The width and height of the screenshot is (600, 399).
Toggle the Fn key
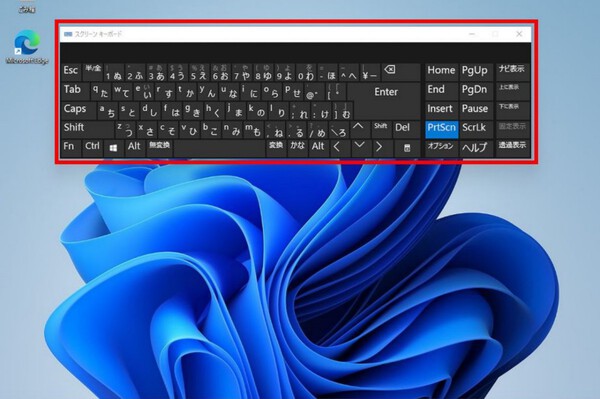(71, 148)
